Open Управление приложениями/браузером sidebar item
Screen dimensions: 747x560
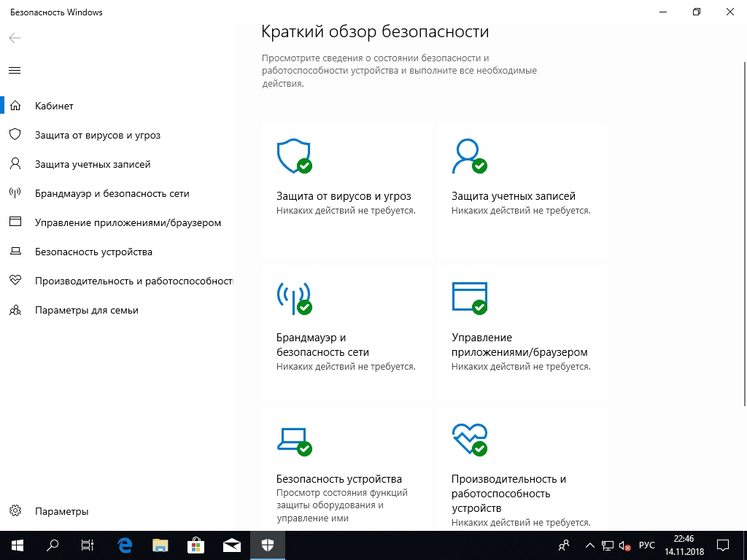(117, 222)
